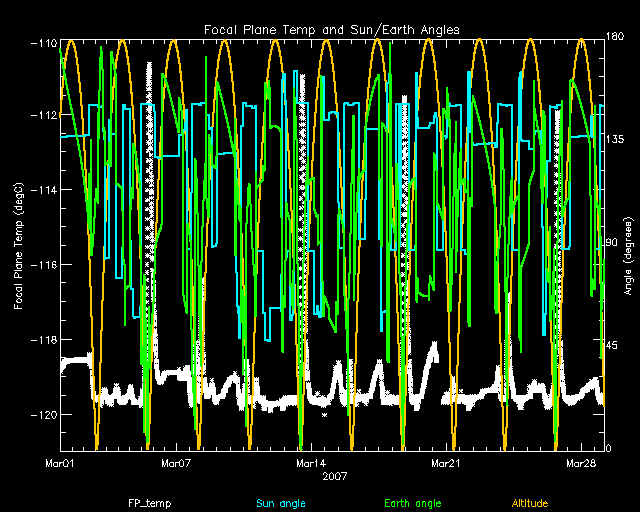Click the Mar14 date marker
Viewport: 640px width, 512px height.
(x=310, y=464)
